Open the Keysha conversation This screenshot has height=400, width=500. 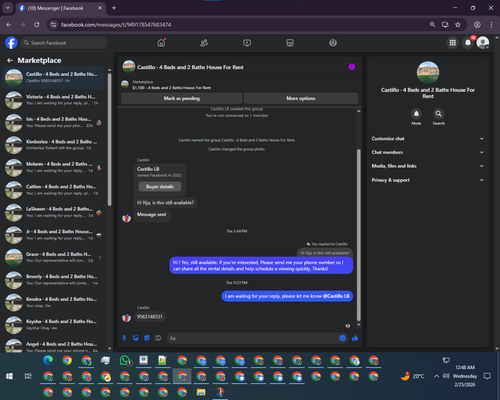click(x=53, y=325)
